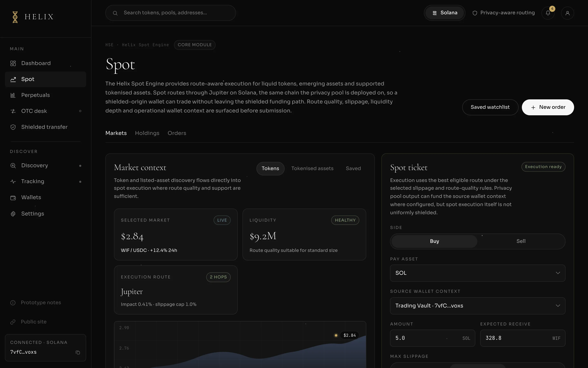Open the Markets tab
Screen dimensions: 588x368
coord(116,133)
